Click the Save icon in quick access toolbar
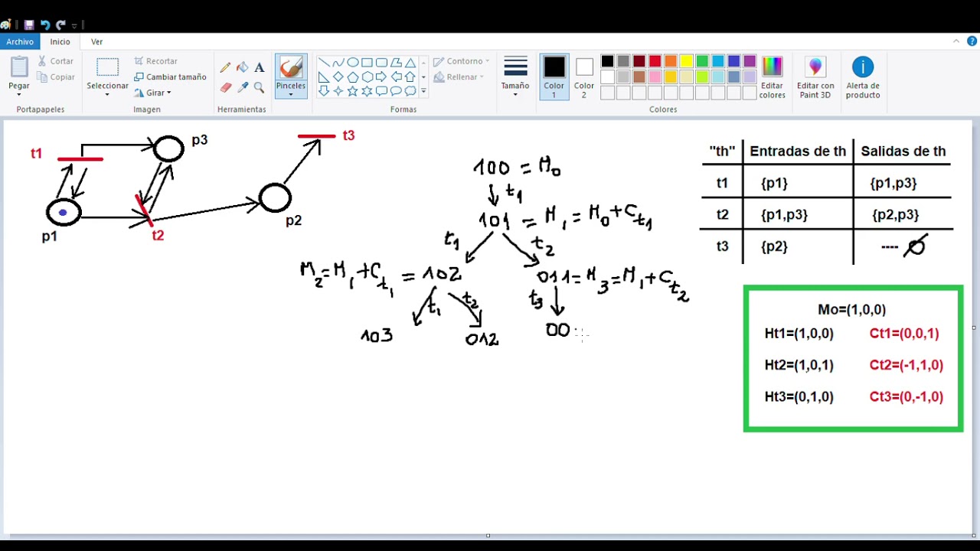This screenshot has height=551, width=980. pyautogui.click(x=29, y=24)
